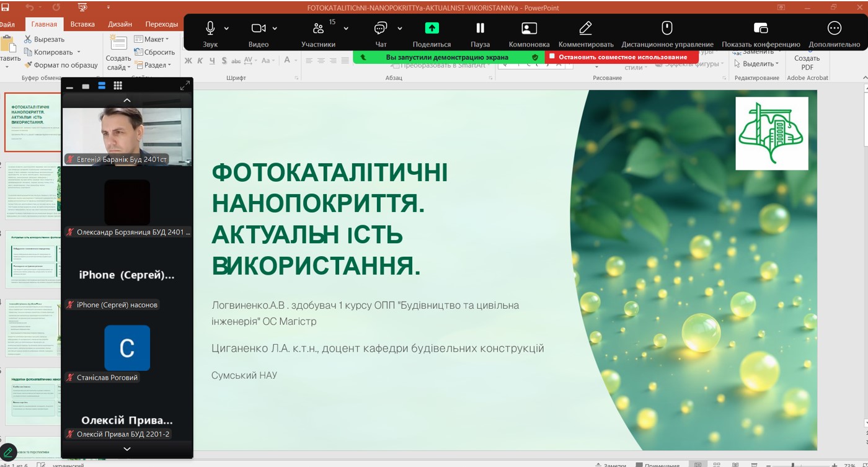Screen dimensions: 868x467
Task: Switch to the Вставка ribbon tab
Action: (x=82, y=24)
